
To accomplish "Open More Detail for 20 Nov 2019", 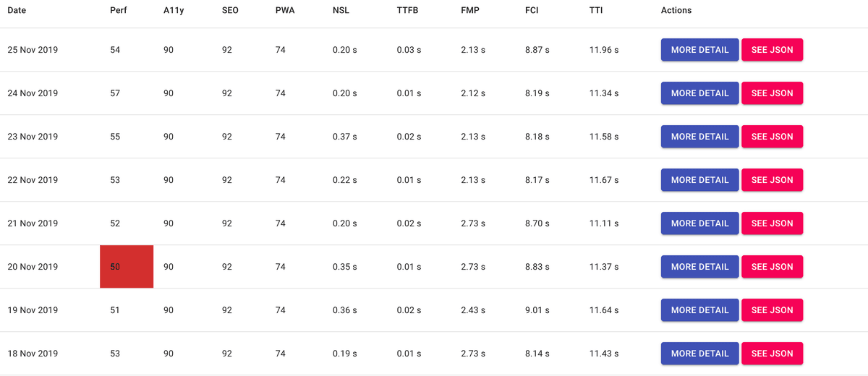I will coord(699,267).
